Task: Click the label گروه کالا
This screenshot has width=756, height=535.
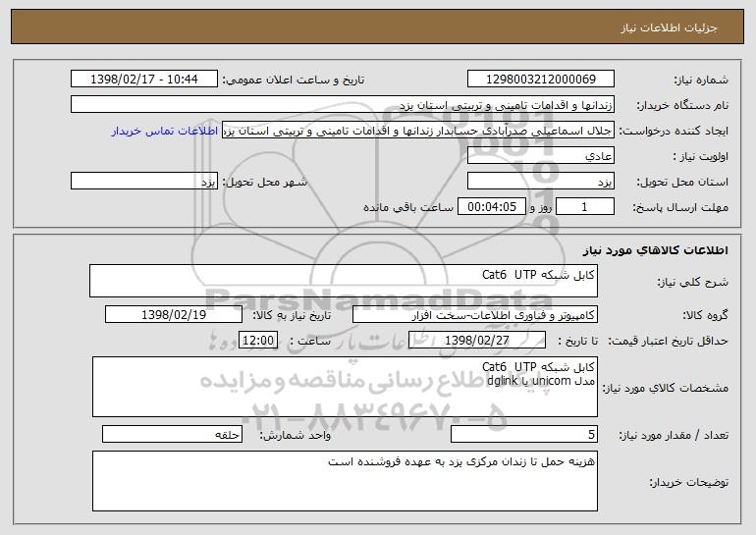Action: point(705,315)
